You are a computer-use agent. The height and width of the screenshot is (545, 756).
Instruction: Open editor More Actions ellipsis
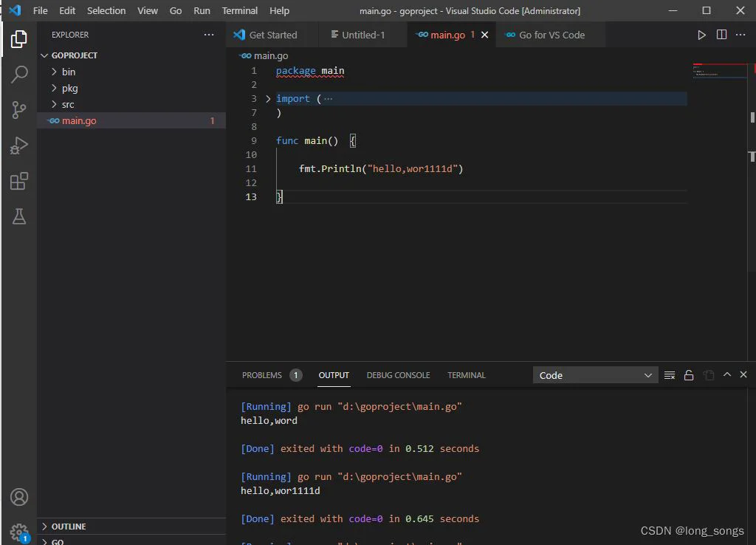point(740,35)
